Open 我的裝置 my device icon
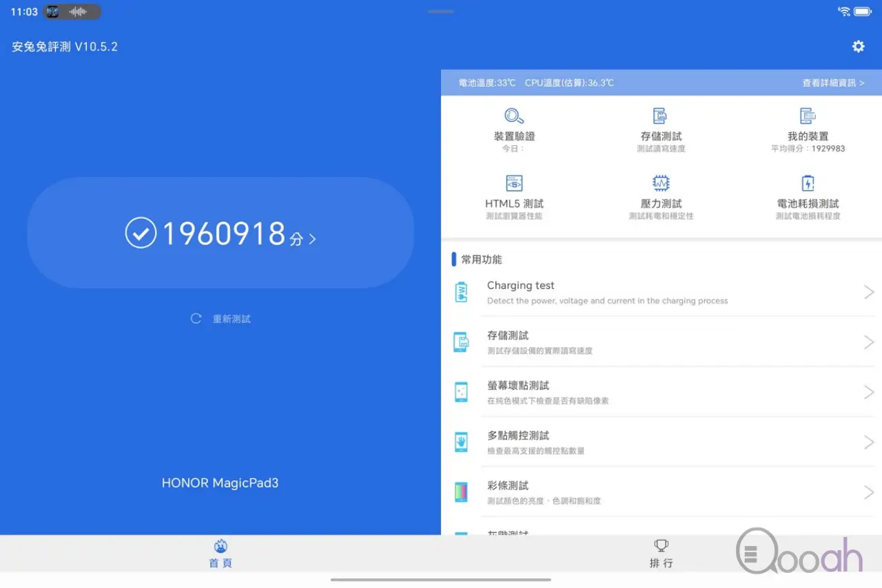The height and width of the screenshot is (588, 882). (x=808, y=116)
